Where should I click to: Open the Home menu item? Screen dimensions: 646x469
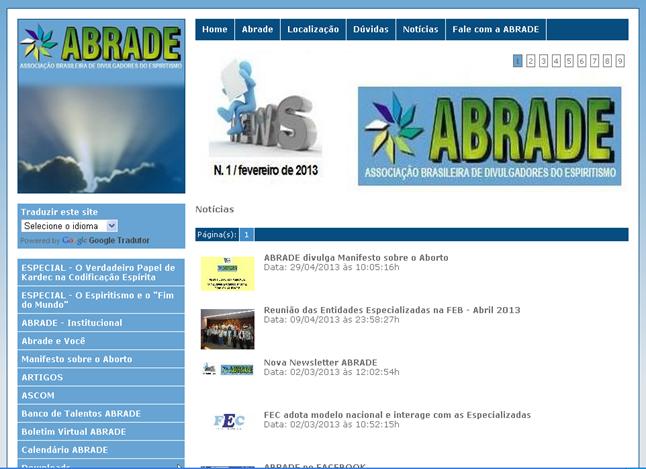(x=215, y=29)
